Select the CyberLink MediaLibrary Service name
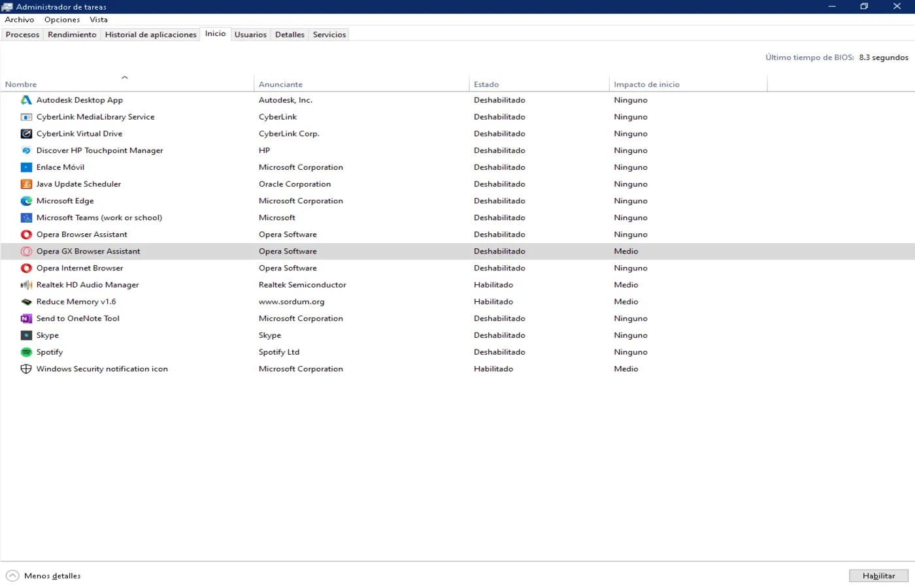Screen dimensions: 915x588 pyautogui.click(x=95, y=117)
